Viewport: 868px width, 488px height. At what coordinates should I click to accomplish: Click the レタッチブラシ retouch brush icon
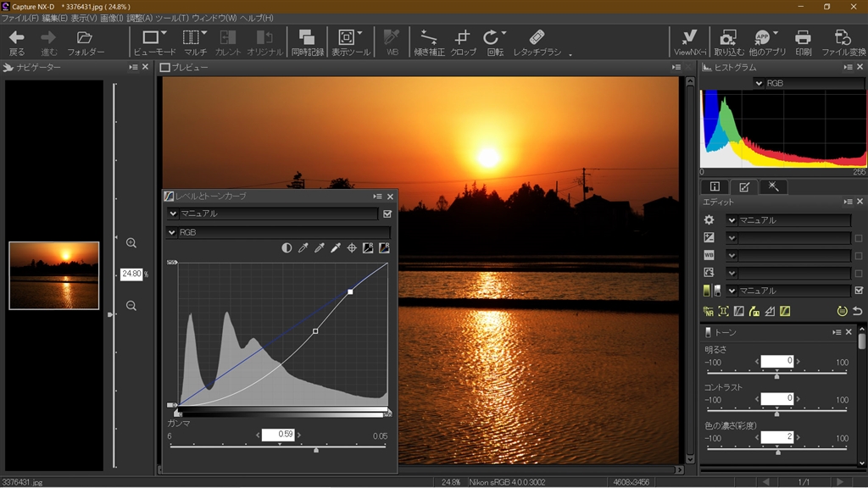coord(537,42)
